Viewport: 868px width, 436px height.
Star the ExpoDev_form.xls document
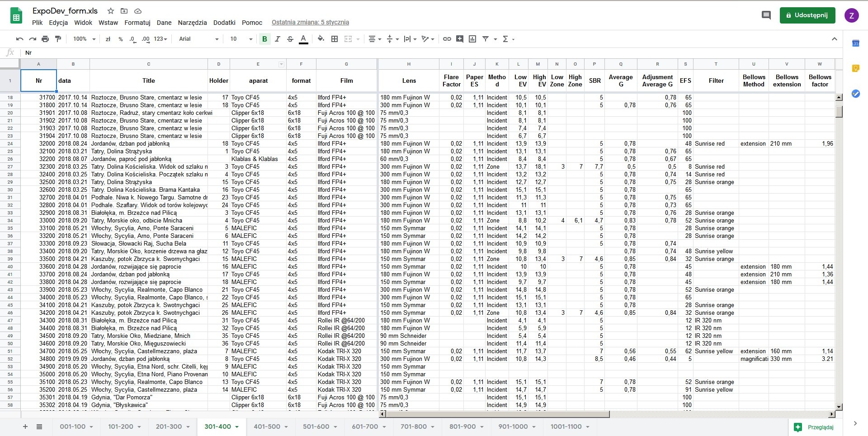[x=111, y=11]
